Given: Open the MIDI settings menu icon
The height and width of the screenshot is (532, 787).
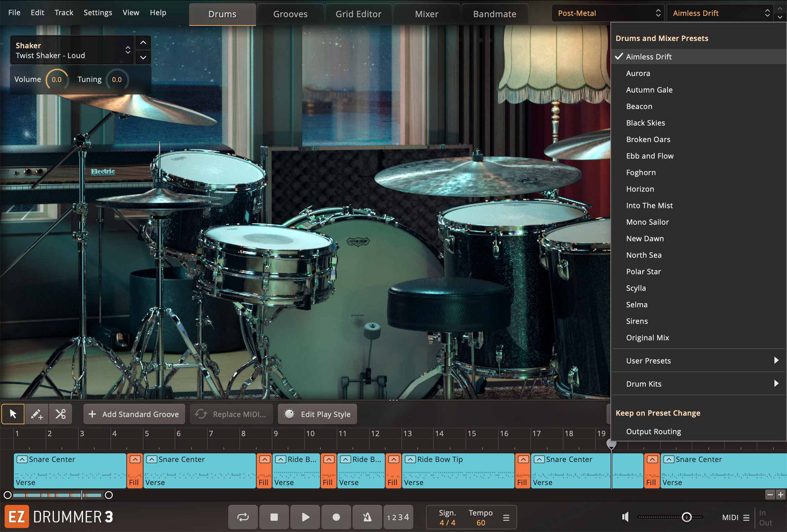Looking at the screenshot, I should tap(746, 518).
